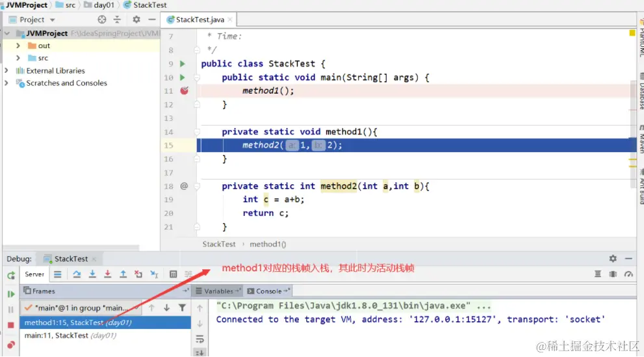Click Show Execution Point icon
This screenshot has height=357, width=644.
point(57,274)
